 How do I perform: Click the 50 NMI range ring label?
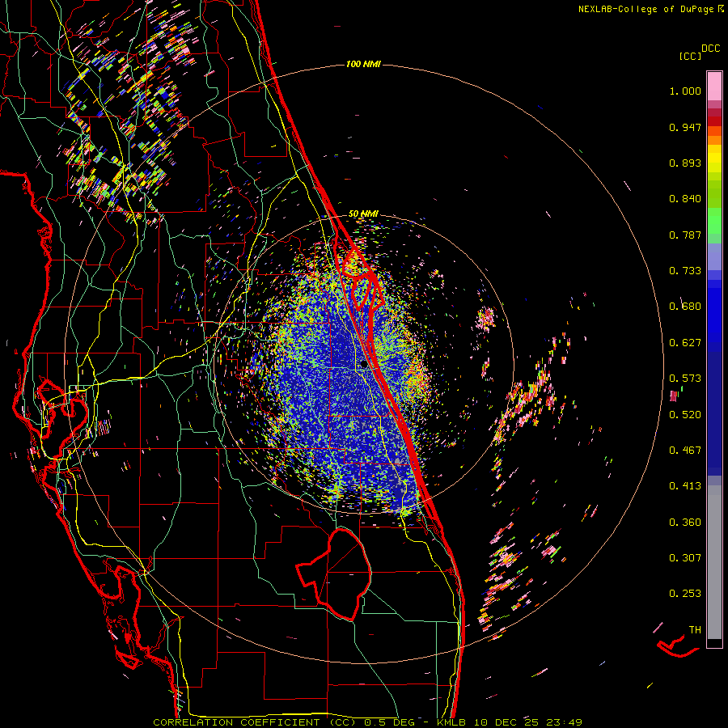pyautogui.click(x=363, y=214)
